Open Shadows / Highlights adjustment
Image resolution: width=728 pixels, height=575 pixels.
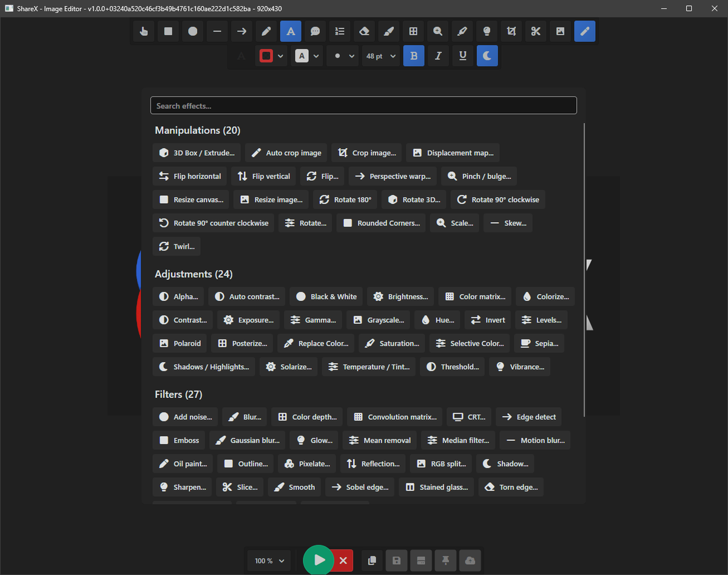click(x=204, y=366)
